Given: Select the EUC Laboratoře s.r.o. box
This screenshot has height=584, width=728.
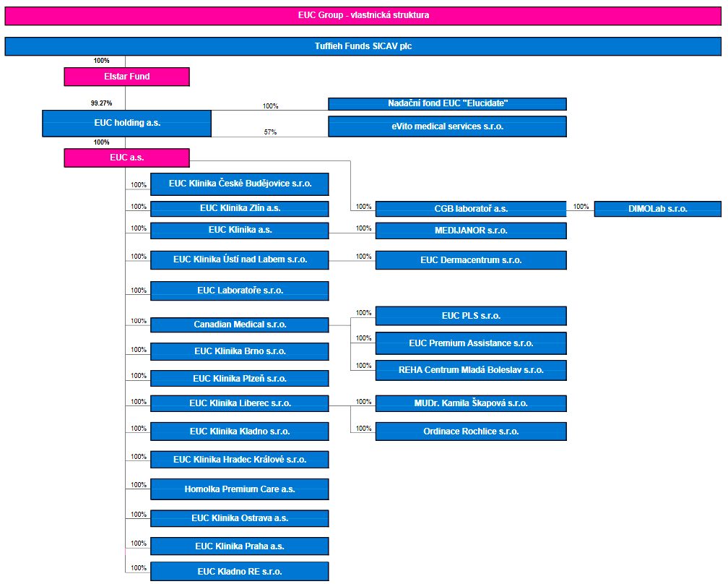Looking at the screenshot, I should [240, 291].
